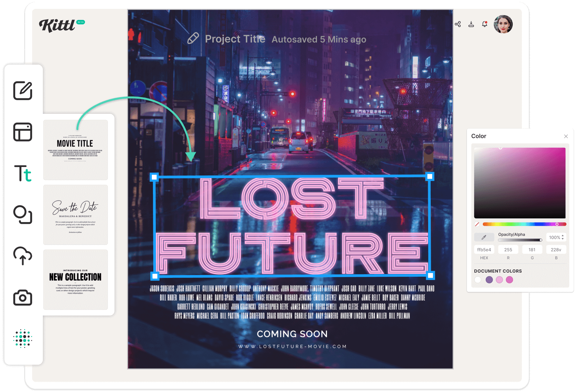Click the share icon in top bar
This screenshot has width=577, height=392.
[x=458, y=24]
